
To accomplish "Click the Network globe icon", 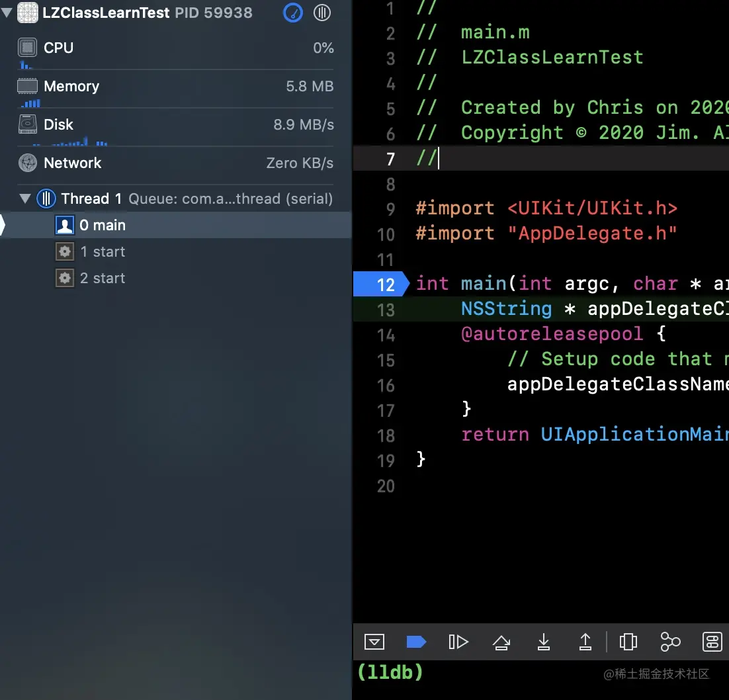I will [x=27, y=163].
